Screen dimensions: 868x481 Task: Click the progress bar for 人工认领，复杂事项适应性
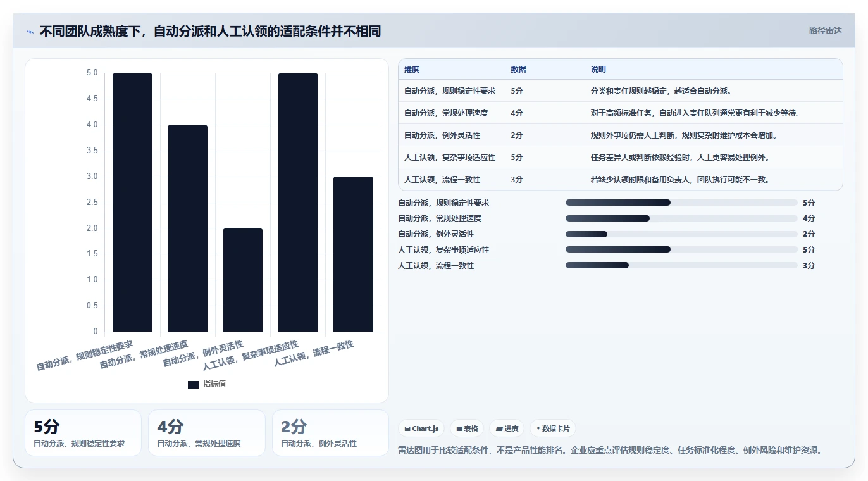click(x=681, y=249)
